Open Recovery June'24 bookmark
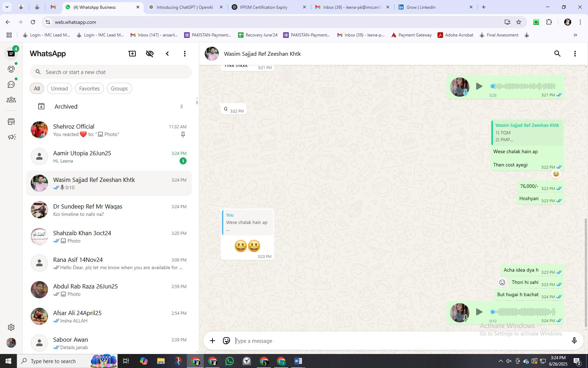This screenshot has width=588, height=368. (258, 35)
